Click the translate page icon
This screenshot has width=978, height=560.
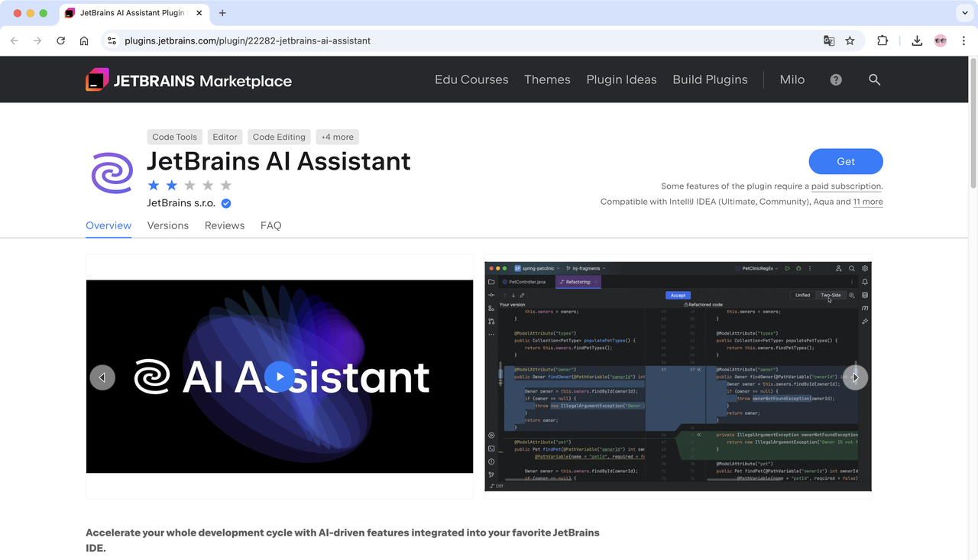829,40
